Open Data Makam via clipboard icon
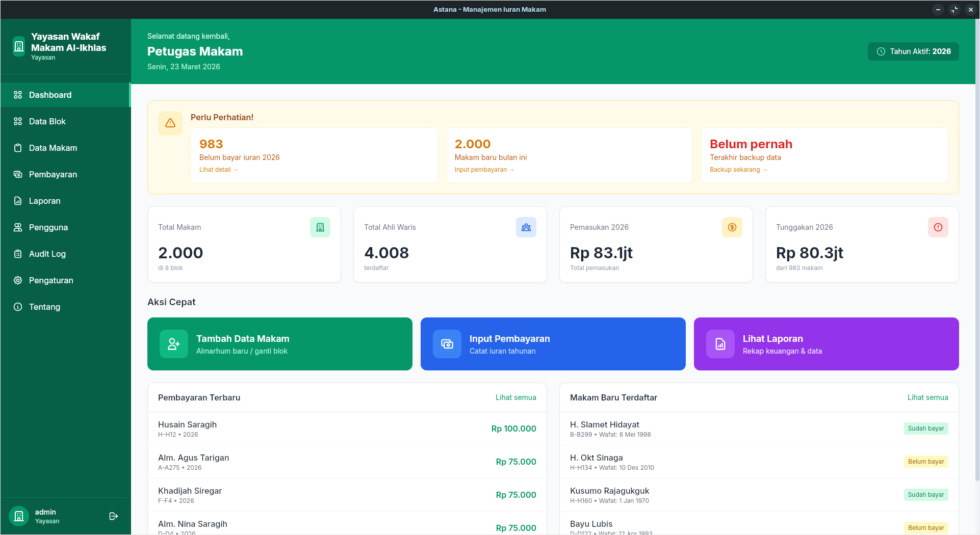 pos(18,148)
